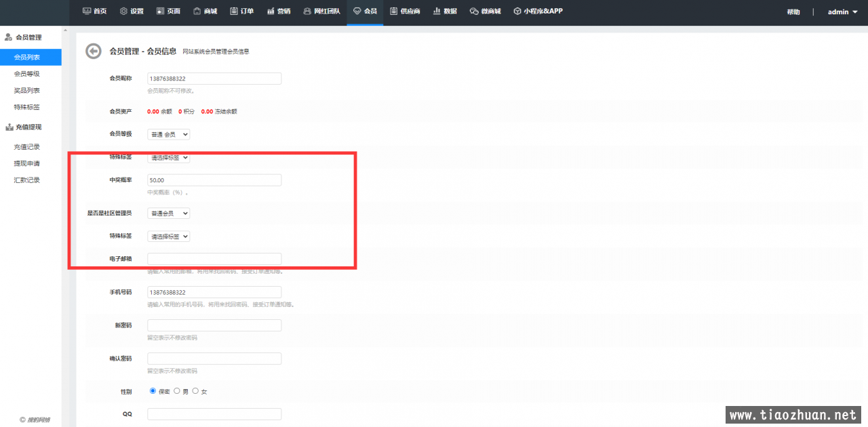Click the 网红团队 people icon

(x=307, y=11)
